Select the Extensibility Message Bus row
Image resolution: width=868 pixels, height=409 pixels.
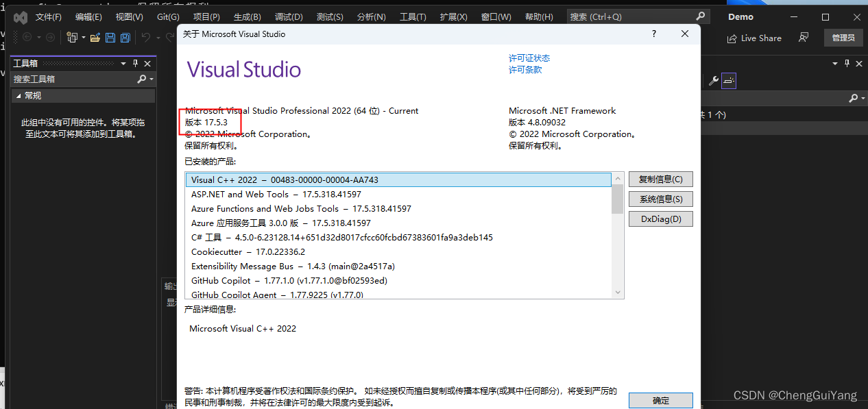(x=399, y=267)
